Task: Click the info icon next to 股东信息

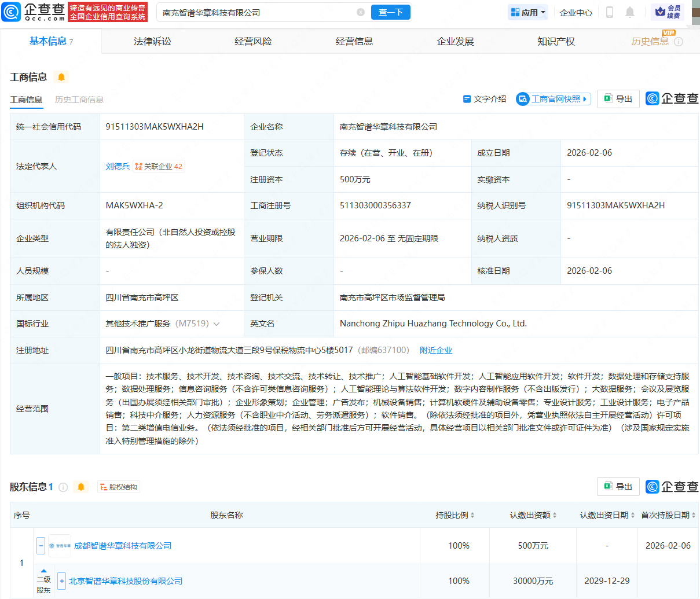Action: (x=63, y=487)
